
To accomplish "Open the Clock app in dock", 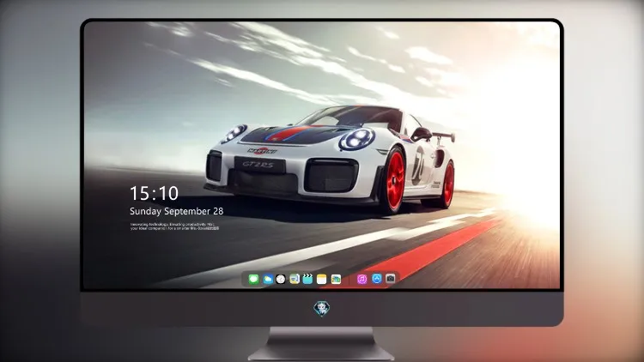I will 281,279.
